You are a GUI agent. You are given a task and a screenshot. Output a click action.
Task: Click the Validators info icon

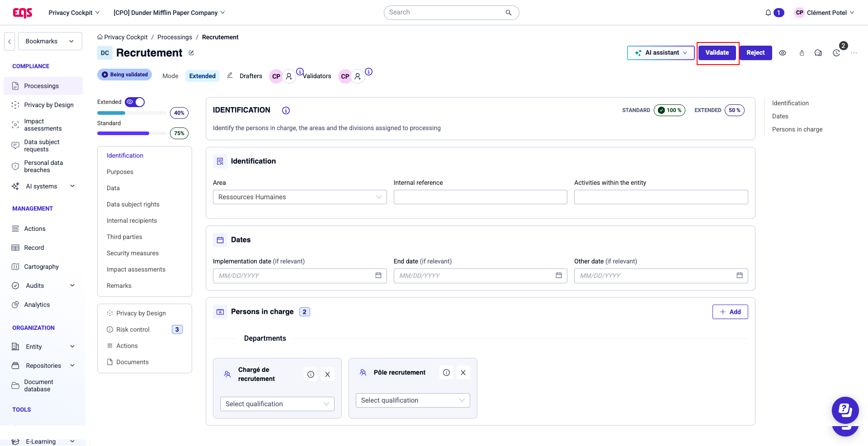click(369, 71)
